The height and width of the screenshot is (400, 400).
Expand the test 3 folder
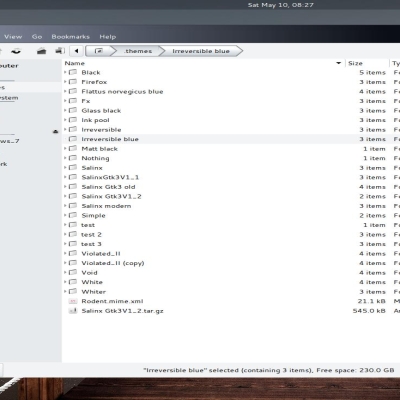click(65, 244)
